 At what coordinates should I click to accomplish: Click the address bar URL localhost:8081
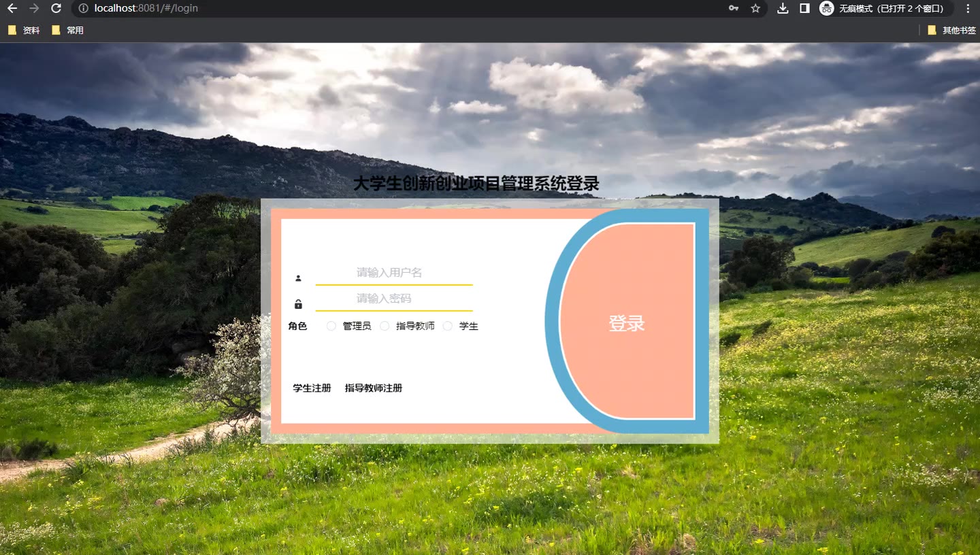(146, 8)
